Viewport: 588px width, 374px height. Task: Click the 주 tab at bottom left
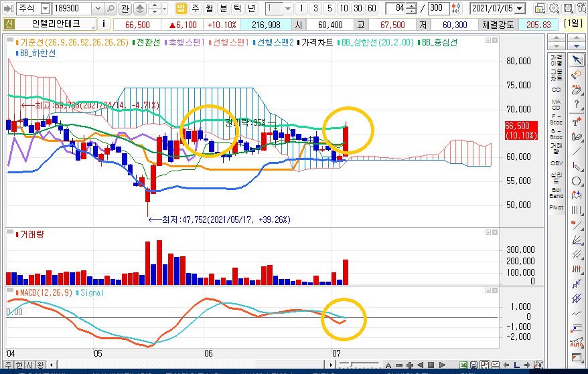coord(9,365)
